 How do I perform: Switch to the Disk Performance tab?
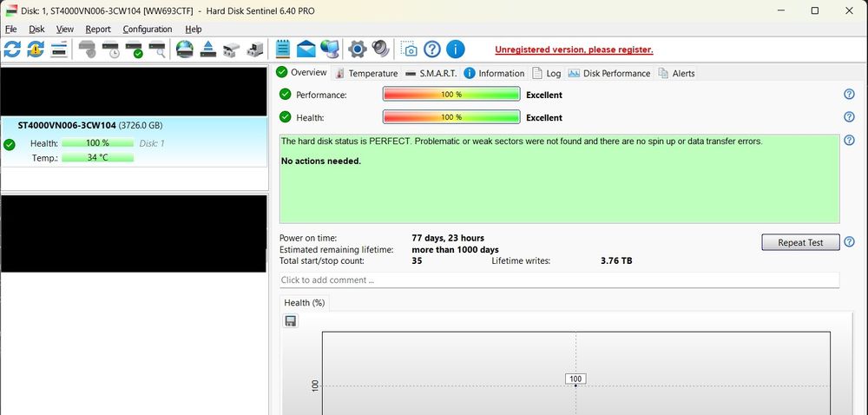point(609,73)
